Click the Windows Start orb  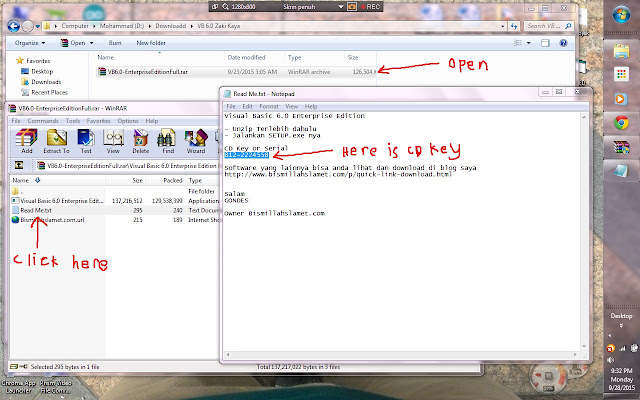tap(621, 15)
